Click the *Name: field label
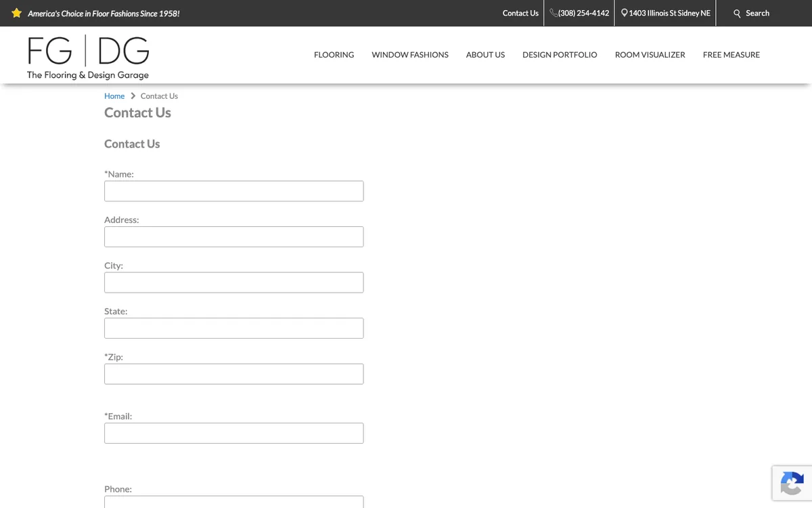812x508 pixels. coord(119,174)
